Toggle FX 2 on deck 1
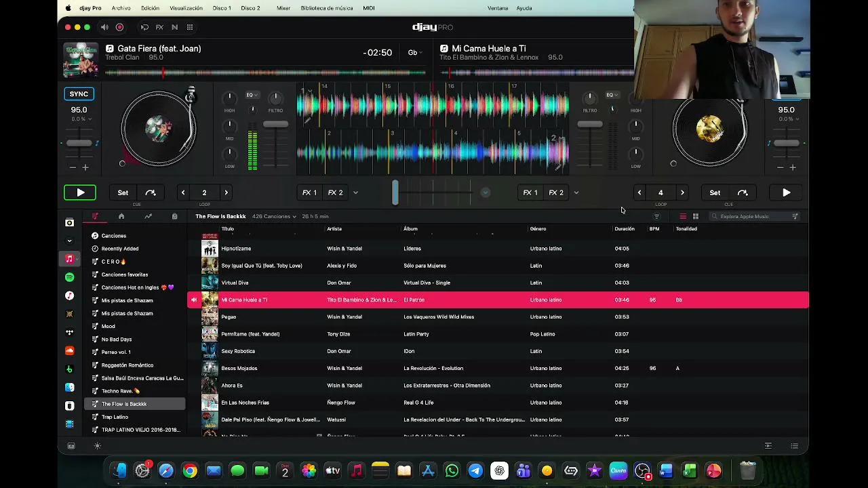The image size is (868, 488). point(336,192)
